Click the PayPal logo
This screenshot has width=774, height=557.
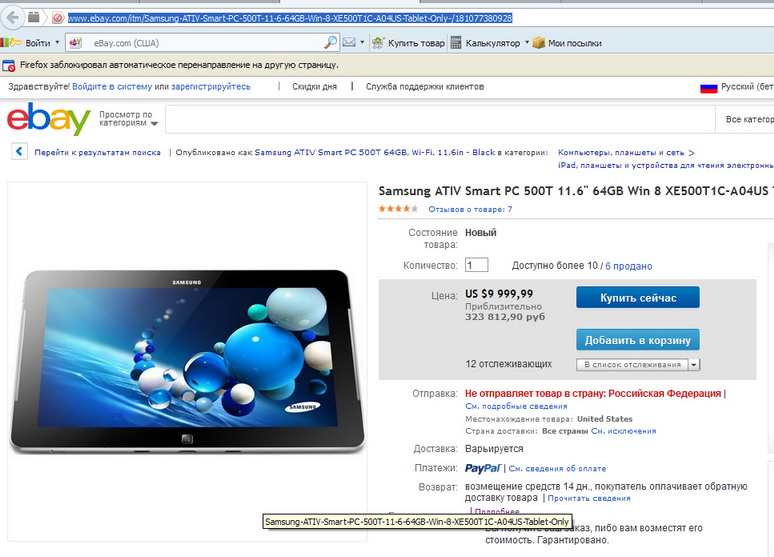[x=483, y=468]
